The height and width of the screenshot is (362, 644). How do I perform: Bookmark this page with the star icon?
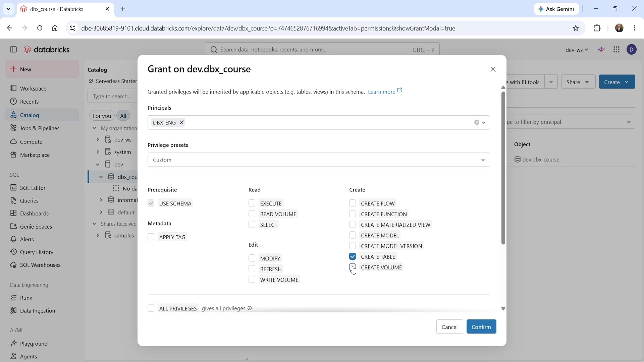pyautogui.click(x=576, y=28)
